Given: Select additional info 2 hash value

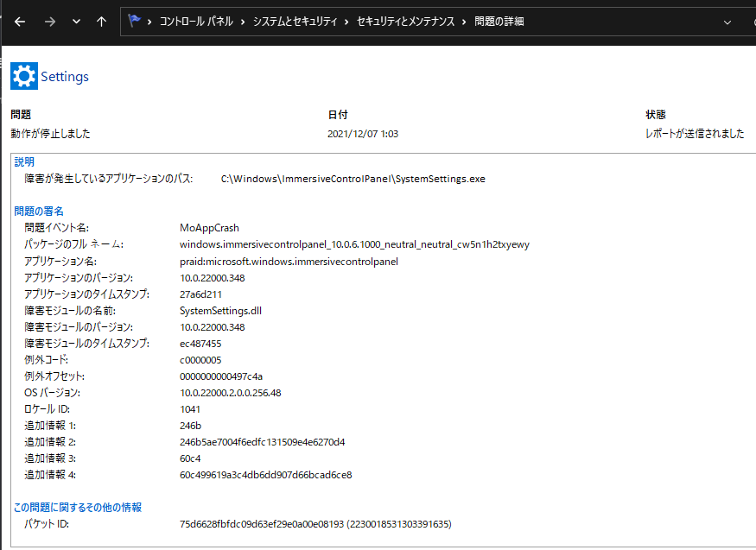Looking at the screenshot, I should point(263,441).
